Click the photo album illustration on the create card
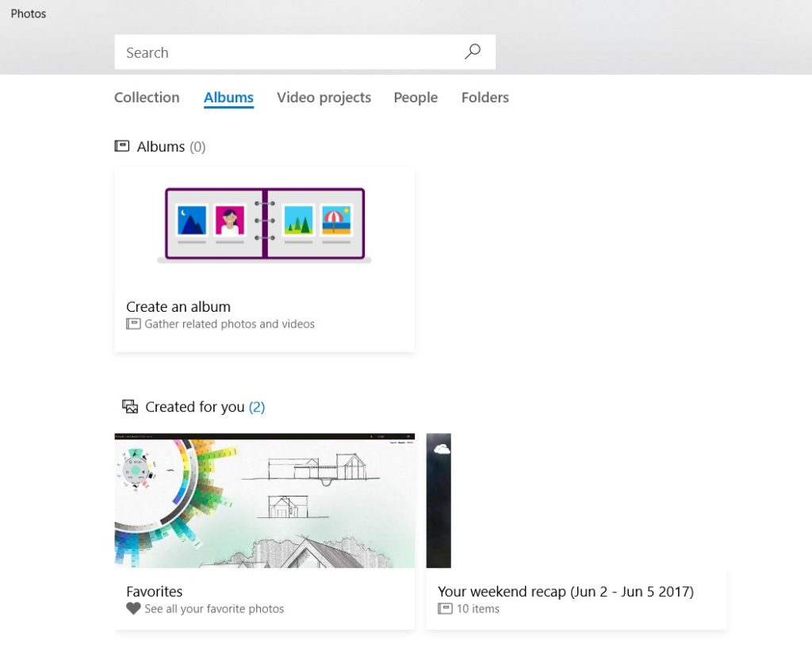 264,224
